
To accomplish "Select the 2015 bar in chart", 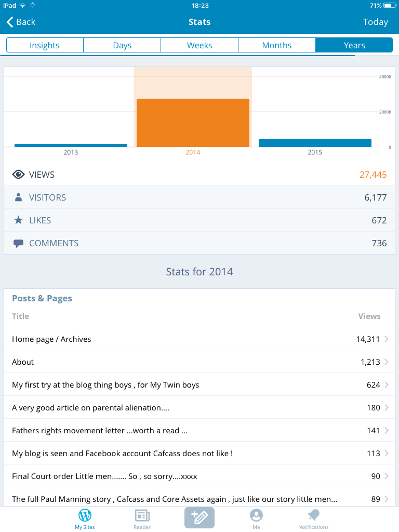I will tap(315, 143).
